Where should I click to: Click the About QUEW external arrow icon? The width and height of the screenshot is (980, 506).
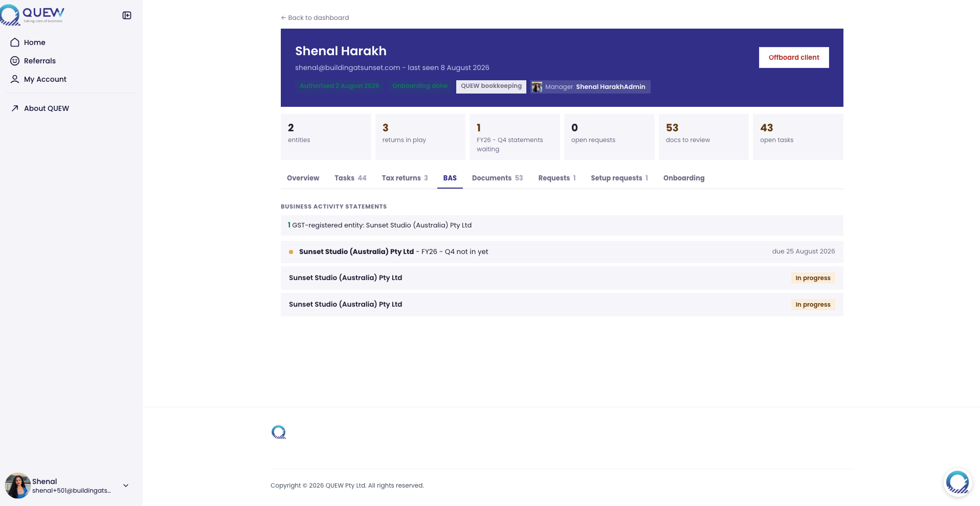click(x=15, y=108)
